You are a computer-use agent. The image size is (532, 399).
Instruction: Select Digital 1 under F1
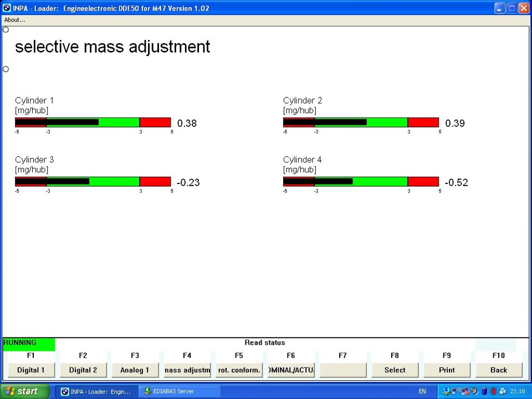click(x=31, y=370)
